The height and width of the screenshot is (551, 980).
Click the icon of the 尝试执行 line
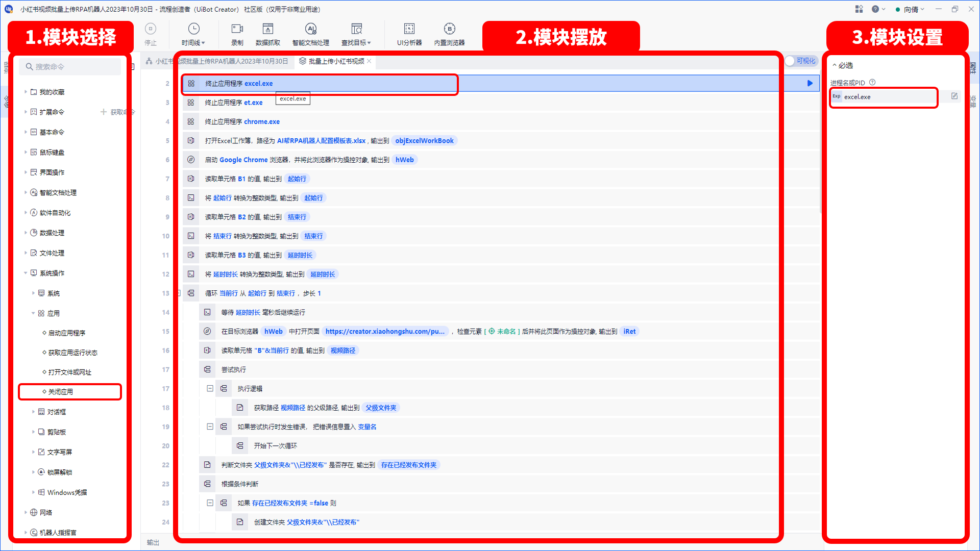[x=207, y=369]
